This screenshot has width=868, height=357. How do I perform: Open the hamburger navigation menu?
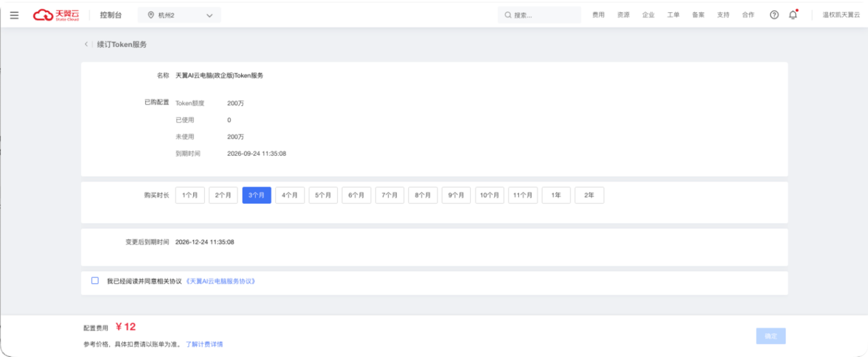pyautogui.click(x=15, y=15)
